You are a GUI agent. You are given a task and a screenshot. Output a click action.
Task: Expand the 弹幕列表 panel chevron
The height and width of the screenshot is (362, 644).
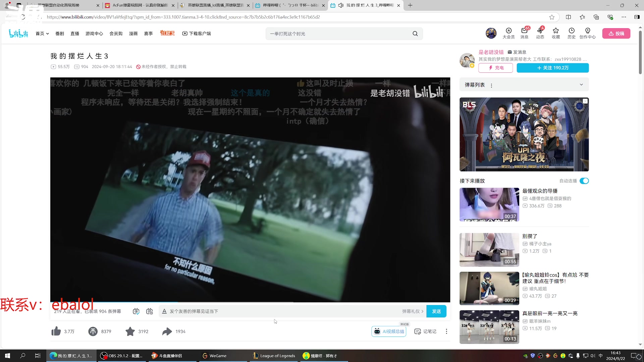(x=581, y=85)
